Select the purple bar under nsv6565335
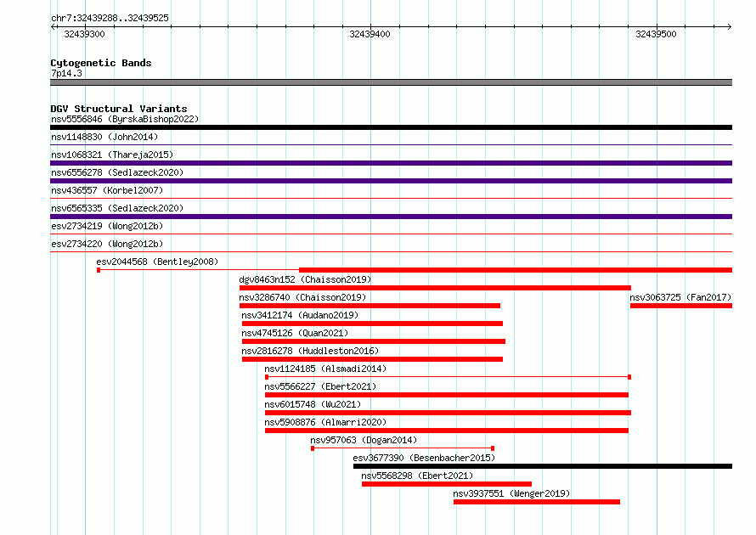Viewport: 756px width, 535px height. [x=391, y=217]
